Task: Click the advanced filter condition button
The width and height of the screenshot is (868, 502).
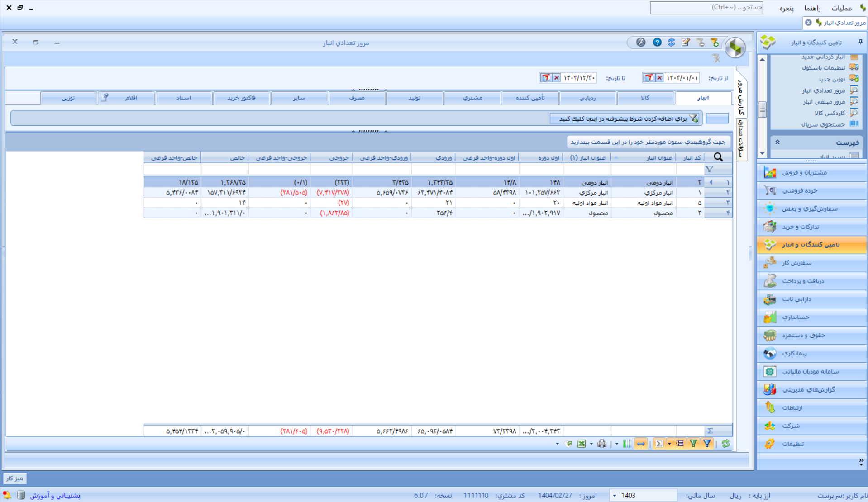Action: tap(625, 118)
